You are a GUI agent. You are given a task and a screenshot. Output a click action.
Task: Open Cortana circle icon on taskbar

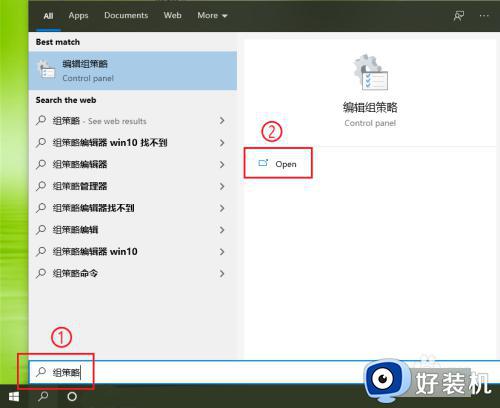72,397
